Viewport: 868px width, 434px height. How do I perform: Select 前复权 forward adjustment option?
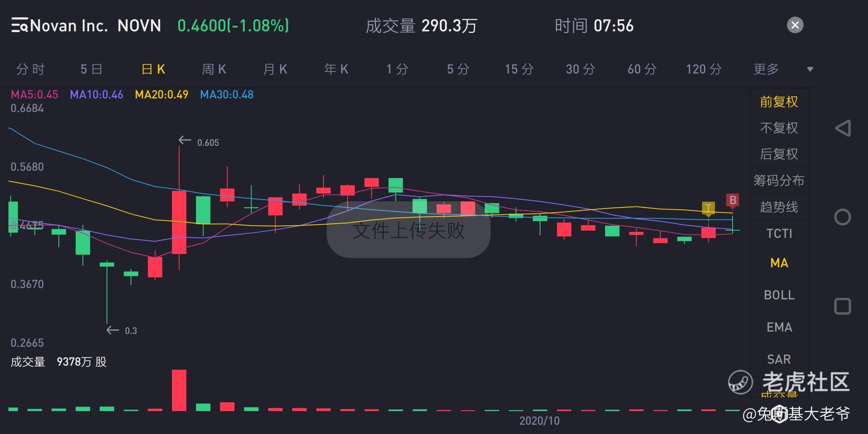click(779, 102)
